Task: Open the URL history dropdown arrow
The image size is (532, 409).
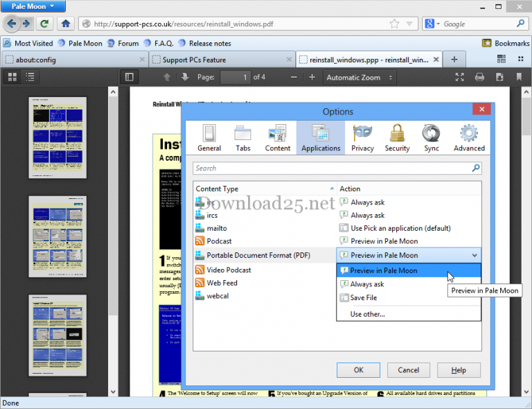Action: pos(409,24)
